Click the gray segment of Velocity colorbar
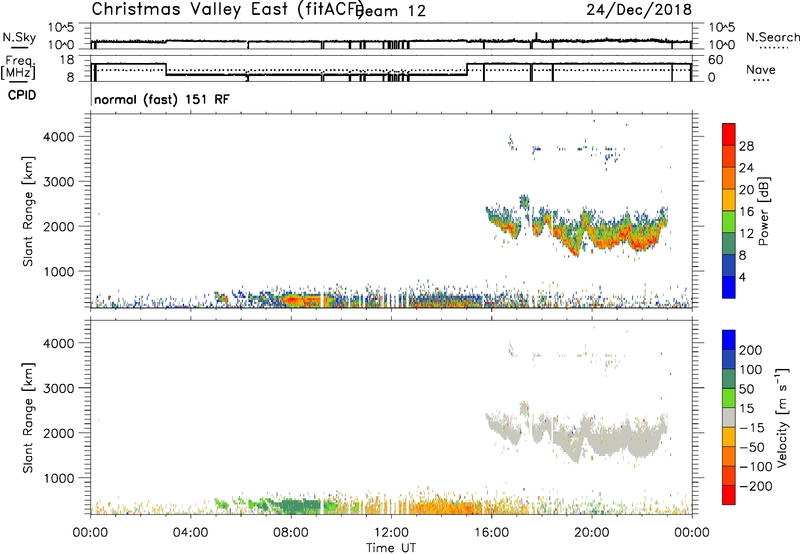Screen dimensions: 800x554 tap(729, 417)
